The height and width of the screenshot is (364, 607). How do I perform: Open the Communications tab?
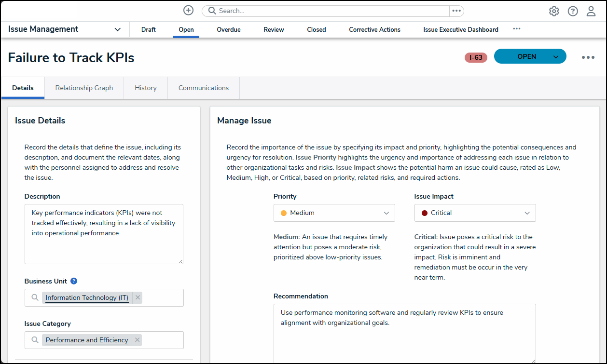(x=204, y=88)
